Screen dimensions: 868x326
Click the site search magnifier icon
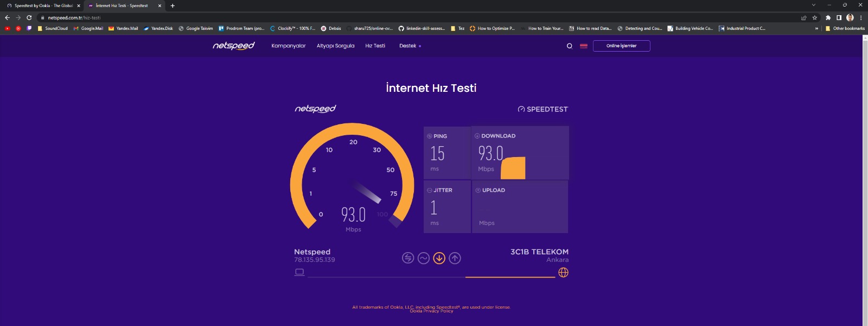[x=570, y=46]
